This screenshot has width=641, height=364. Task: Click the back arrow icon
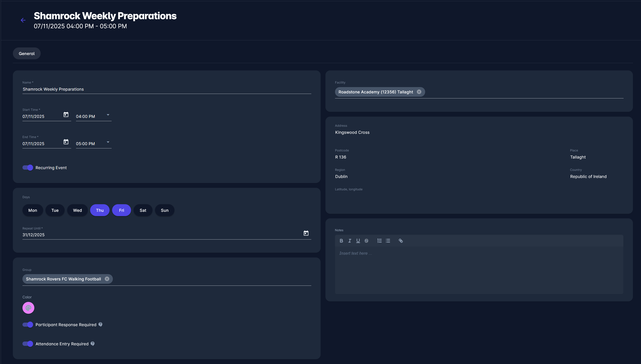23,20
